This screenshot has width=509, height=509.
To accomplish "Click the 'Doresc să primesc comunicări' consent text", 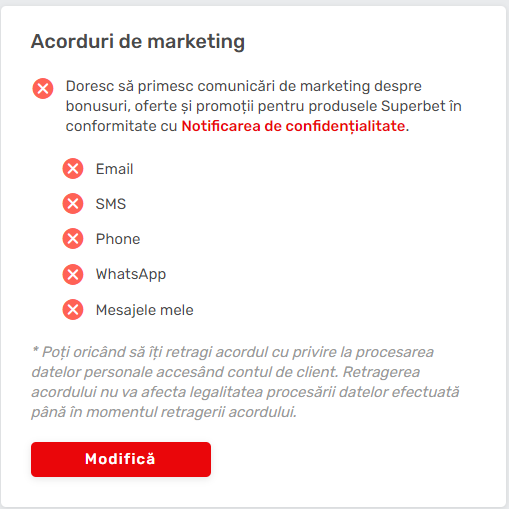I will click(x=264, y=106).
